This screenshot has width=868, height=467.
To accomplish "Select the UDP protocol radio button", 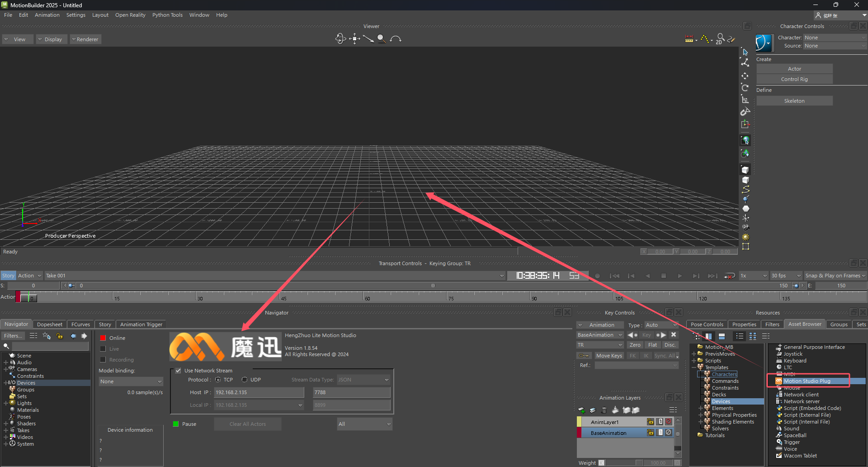I will (245, 380).
